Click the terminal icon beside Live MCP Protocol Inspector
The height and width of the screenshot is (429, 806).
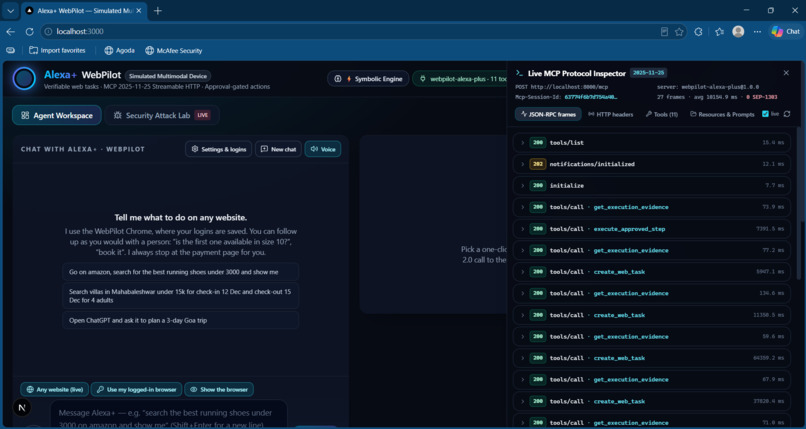point(519,73)
